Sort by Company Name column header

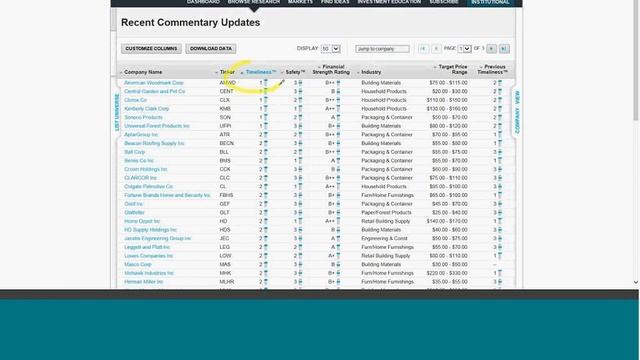(143, 72)
